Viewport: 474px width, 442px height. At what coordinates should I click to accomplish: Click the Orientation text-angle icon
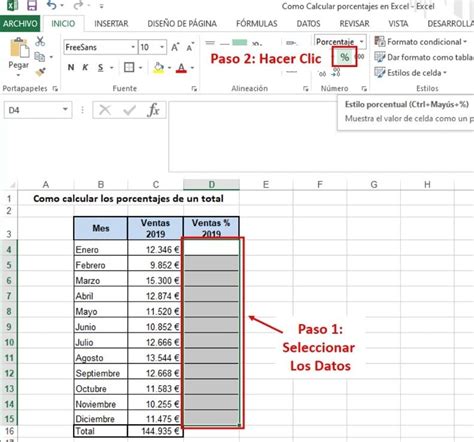point(257,43)
